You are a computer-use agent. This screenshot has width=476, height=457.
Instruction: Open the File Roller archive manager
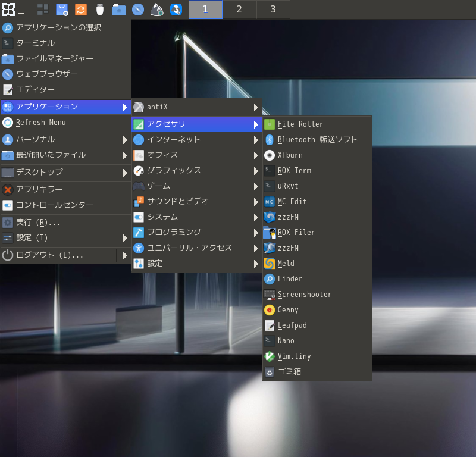[x=300, y=124]
